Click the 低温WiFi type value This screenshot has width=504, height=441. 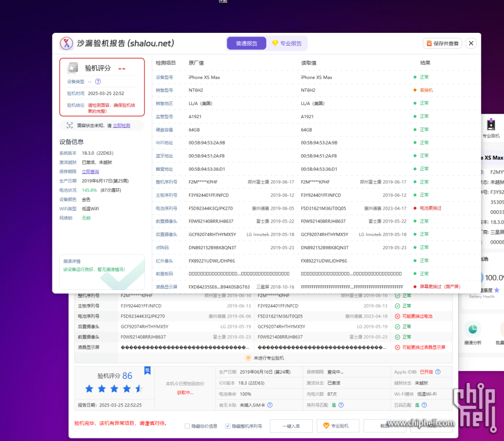91,209
